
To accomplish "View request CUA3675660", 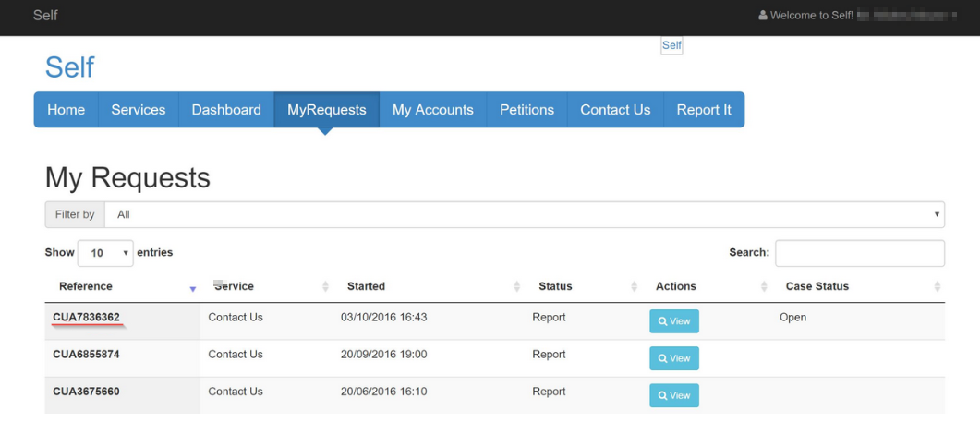I will [674, 395].
